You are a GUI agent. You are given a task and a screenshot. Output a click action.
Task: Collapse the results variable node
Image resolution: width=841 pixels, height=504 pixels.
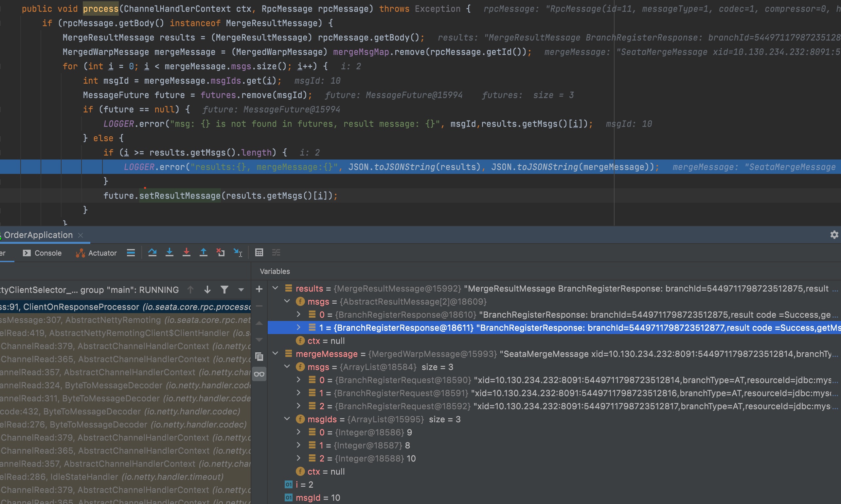tap(275, 288)
